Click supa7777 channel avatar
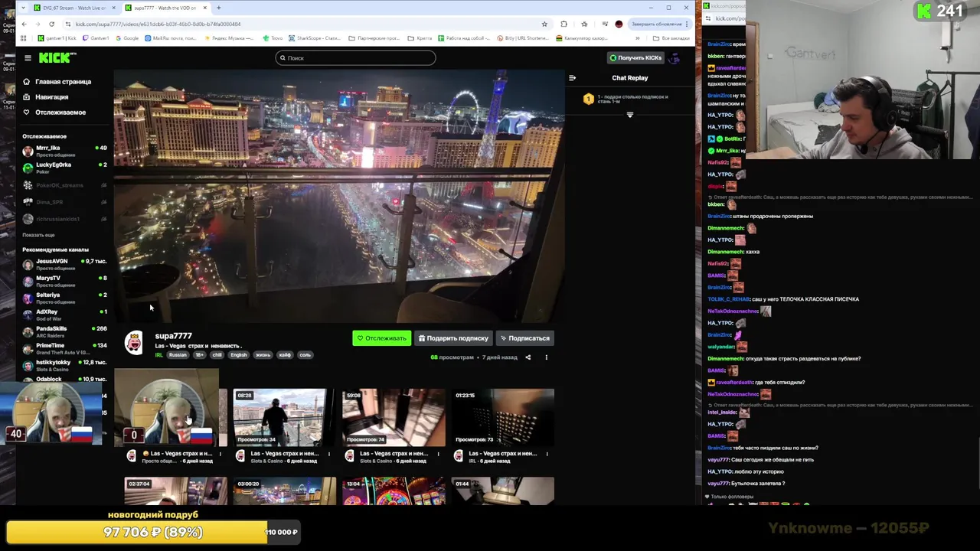980x551 pixels. tap(134, 344)
